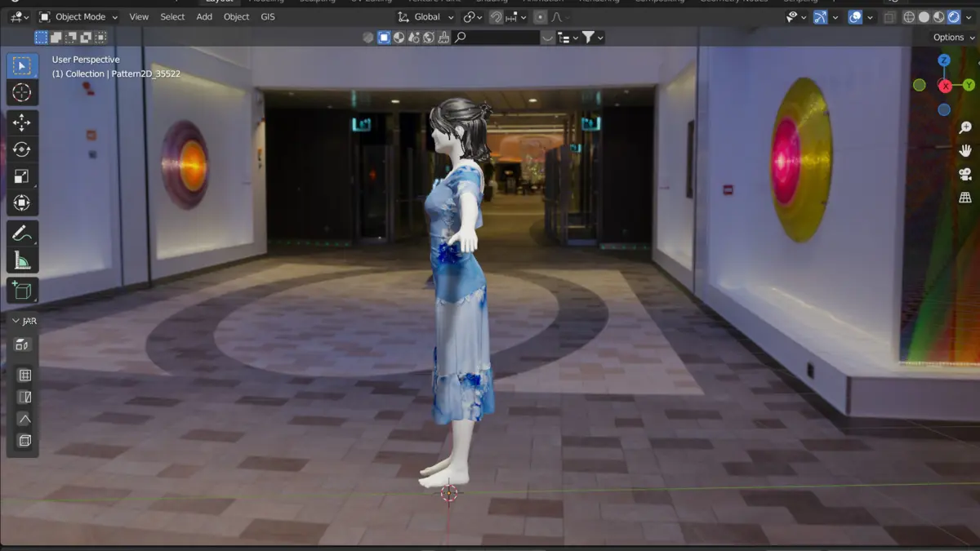The height and width of the screenshot is (551, 980).
Task: Set selection mode to Set New
Action: (42, 38)
